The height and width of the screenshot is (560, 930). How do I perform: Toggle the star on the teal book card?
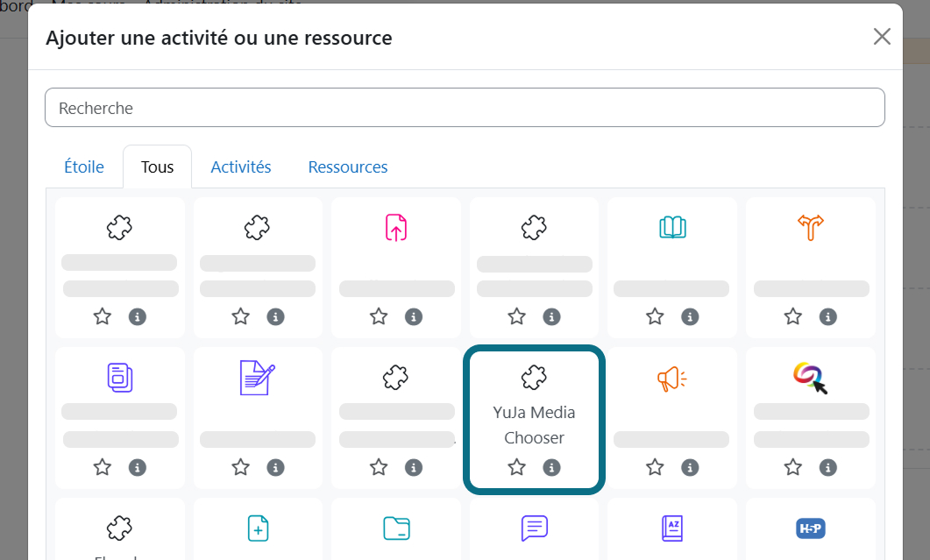[x=655, y=316]
